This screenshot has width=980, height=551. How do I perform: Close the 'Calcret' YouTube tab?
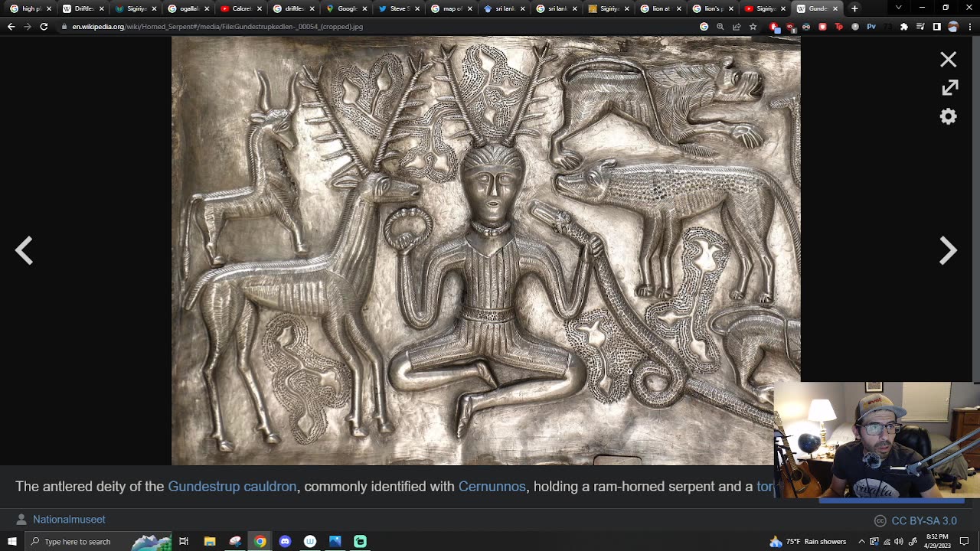point(259,8)
